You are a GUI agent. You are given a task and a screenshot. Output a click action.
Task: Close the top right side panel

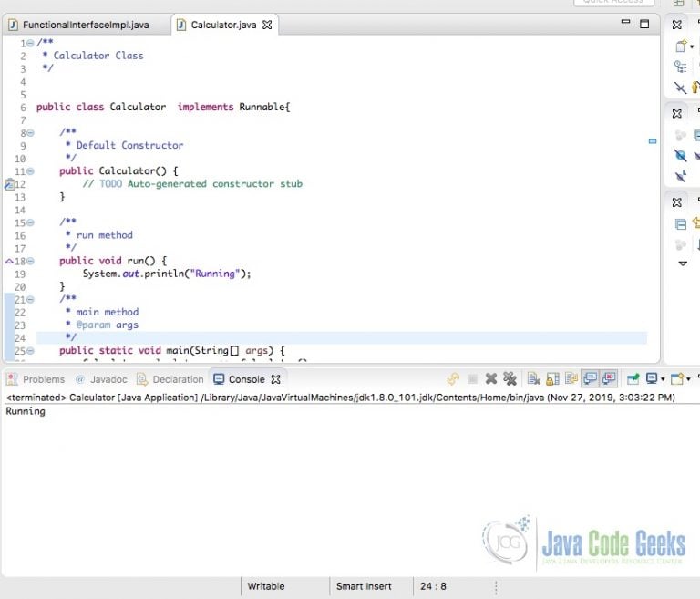[x=677, y=25]
